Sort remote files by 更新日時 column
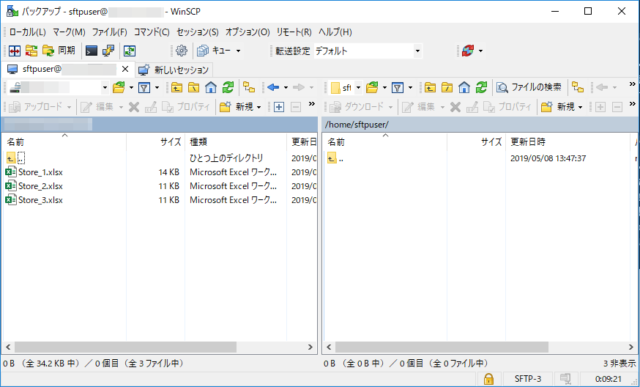 pyautogui.click(x=568, y=142)
